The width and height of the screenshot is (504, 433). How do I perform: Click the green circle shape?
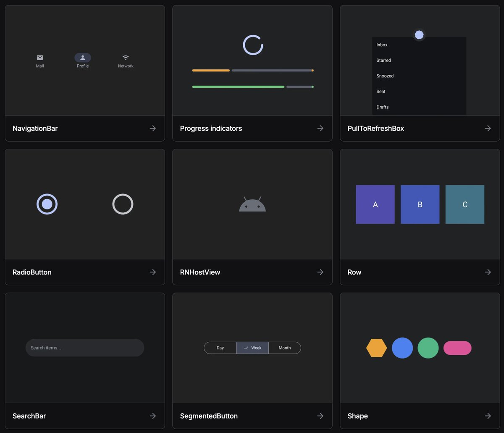428,348
